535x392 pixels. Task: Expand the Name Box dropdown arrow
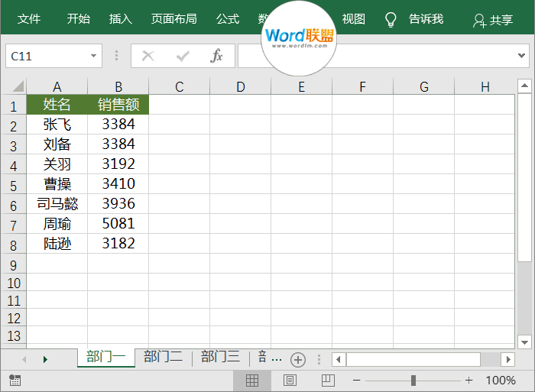(x=93, y=56)
